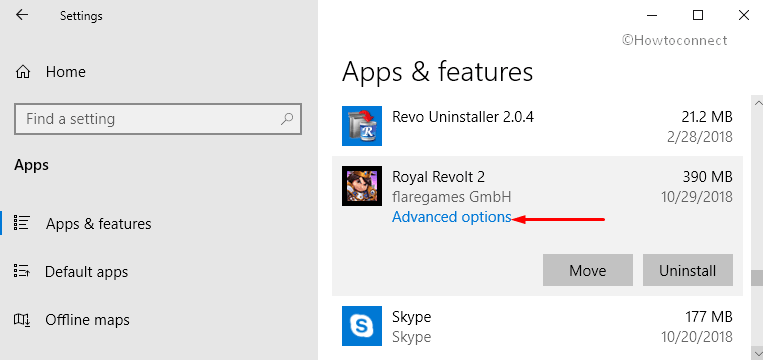Open Default apps section

coord(87,271)
